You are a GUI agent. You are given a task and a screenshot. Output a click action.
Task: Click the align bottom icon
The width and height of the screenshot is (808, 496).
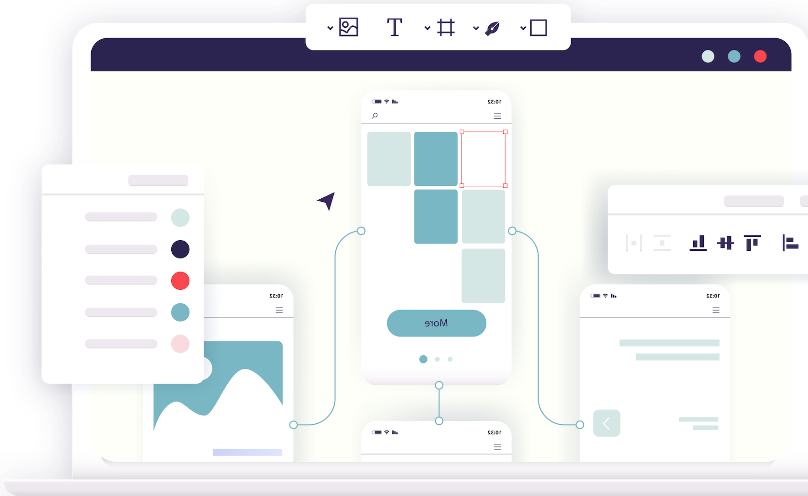(698, 242)
